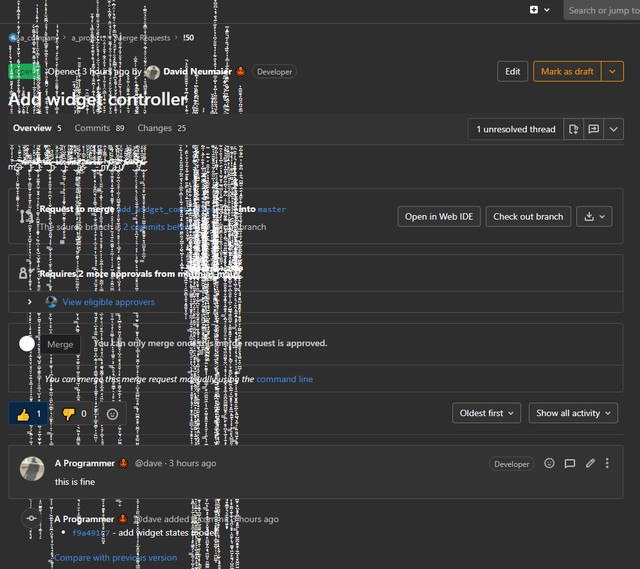Image resolution: width=640 pixels, height=569 pixels.
Task: Click the merge request branch icon
Action: [x=26, y=217]
